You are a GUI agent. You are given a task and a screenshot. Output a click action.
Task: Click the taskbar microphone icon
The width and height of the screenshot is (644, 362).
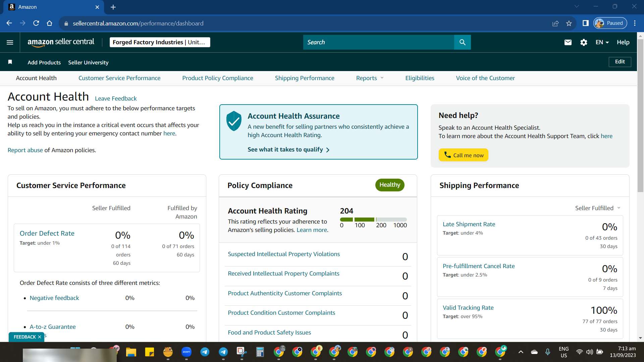pyautogui.click(x=547, y=352)
